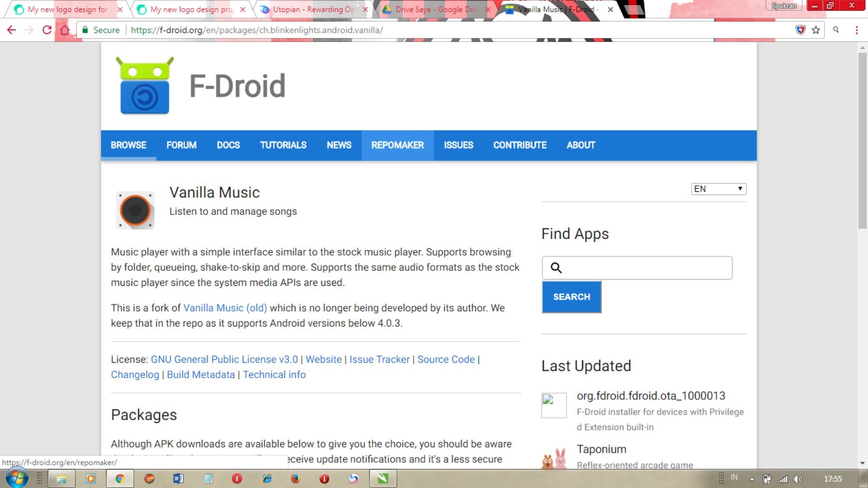Open GNU General Public License v3.0 link
Viewport: 868px width, 488px height.
click(224, 360)
